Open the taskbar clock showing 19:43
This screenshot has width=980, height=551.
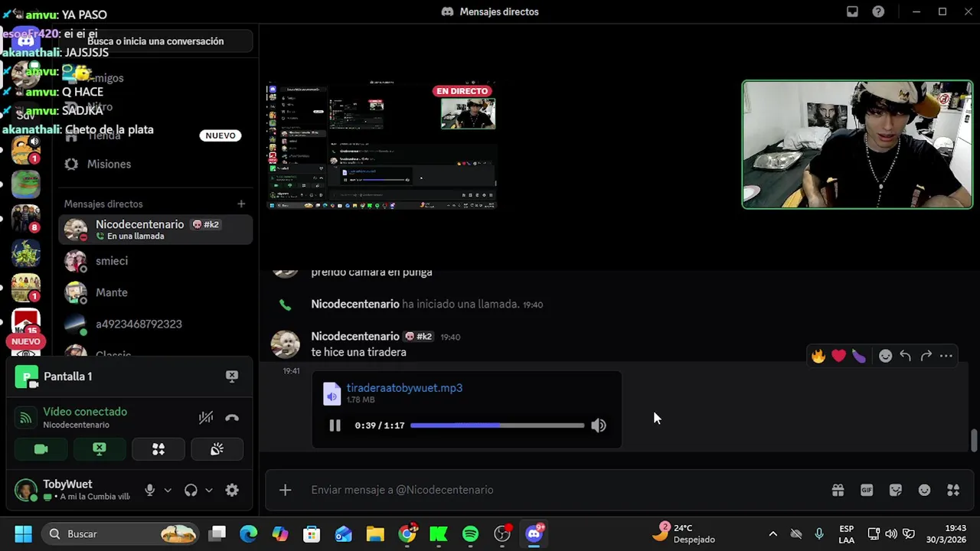pyautogui.click(x=946, y=533)
